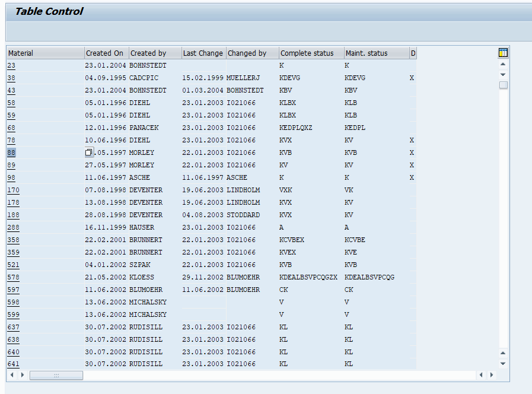Click the bottom-most scroll down arrow
The width and height of the screenshot is (532, 394).
pos(503,364)
